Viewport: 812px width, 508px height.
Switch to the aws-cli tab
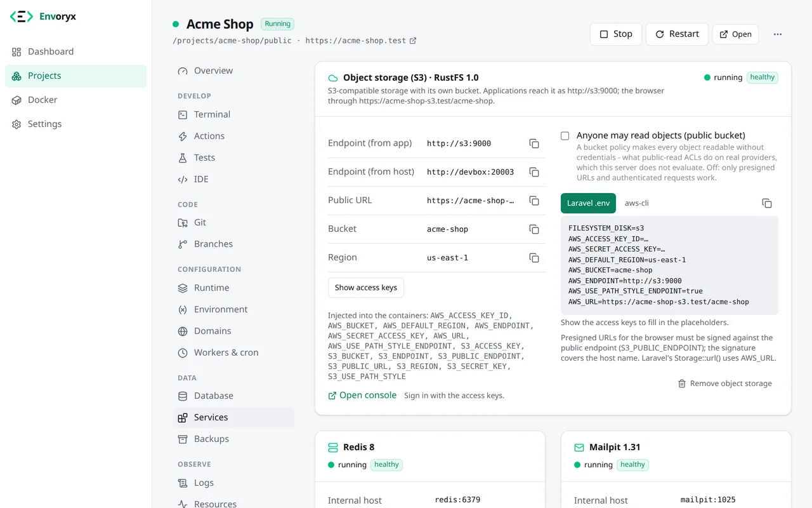(x=636, y=203)
